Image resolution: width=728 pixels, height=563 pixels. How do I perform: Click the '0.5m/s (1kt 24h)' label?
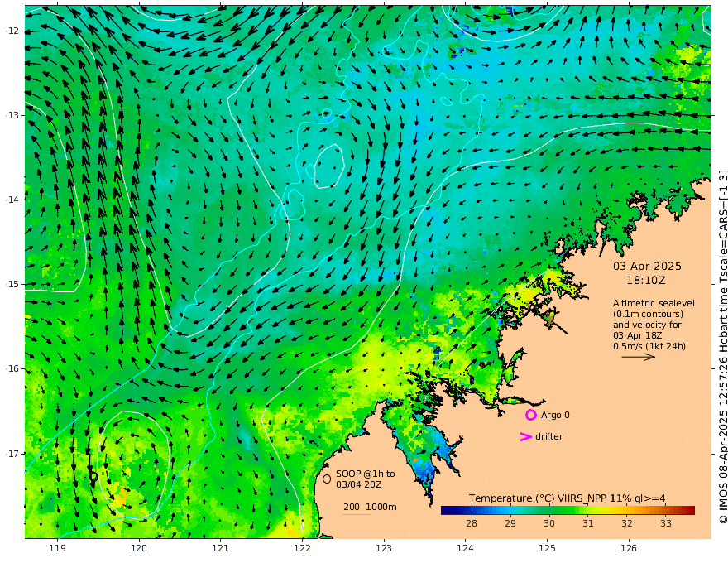pyautogui.click(x=649, y=346)
